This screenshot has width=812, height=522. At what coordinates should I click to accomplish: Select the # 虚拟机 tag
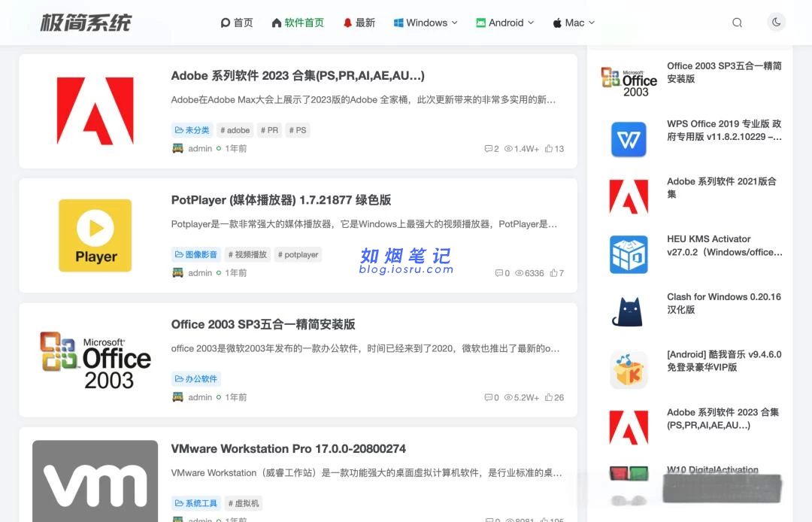tap(244, 503)
